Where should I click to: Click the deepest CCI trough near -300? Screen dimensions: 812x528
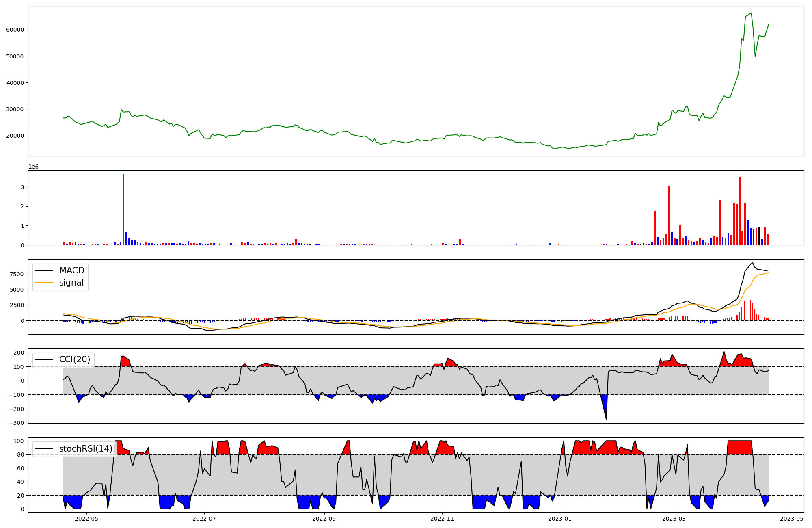point(606,419)
